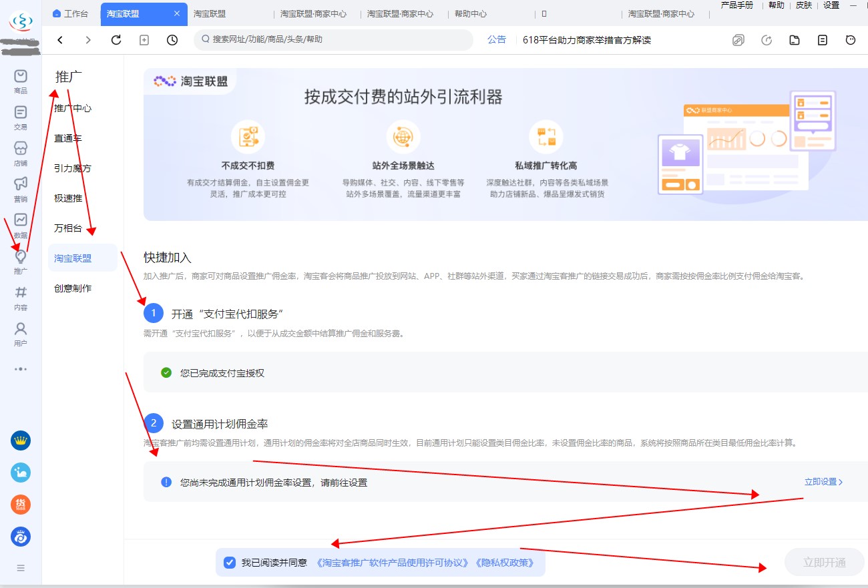Click the 按成交付费的站外引流利器 banner title
The width and height of the screenshot is (868, 588).
403,97
